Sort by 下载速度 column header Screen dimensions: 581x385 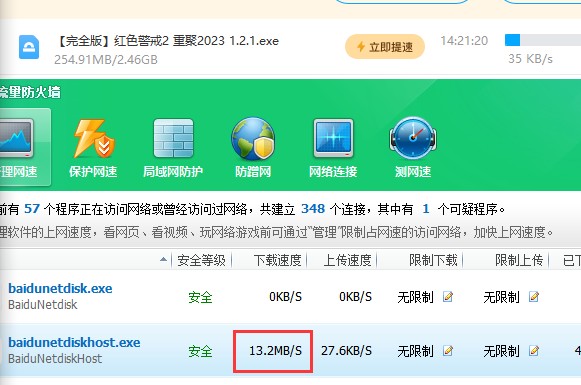[277, 260]
